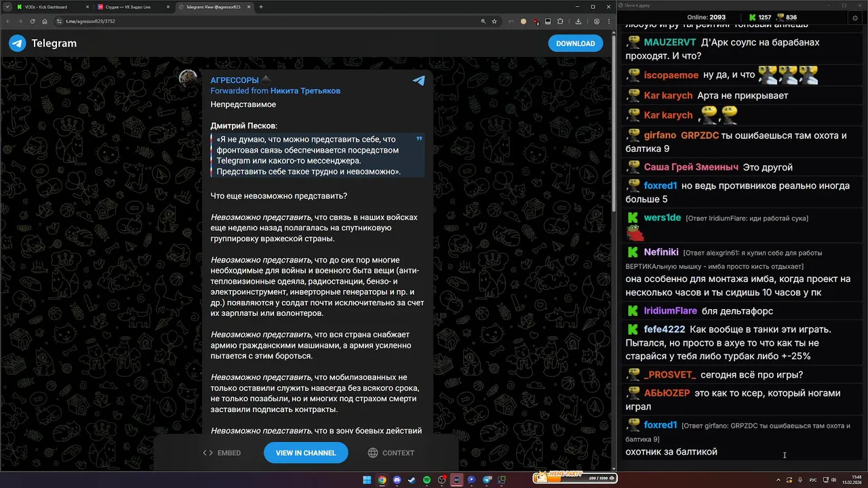Open the Chrome three-dot menu
The image size is (868, 488).
click(x=609, y=21)
